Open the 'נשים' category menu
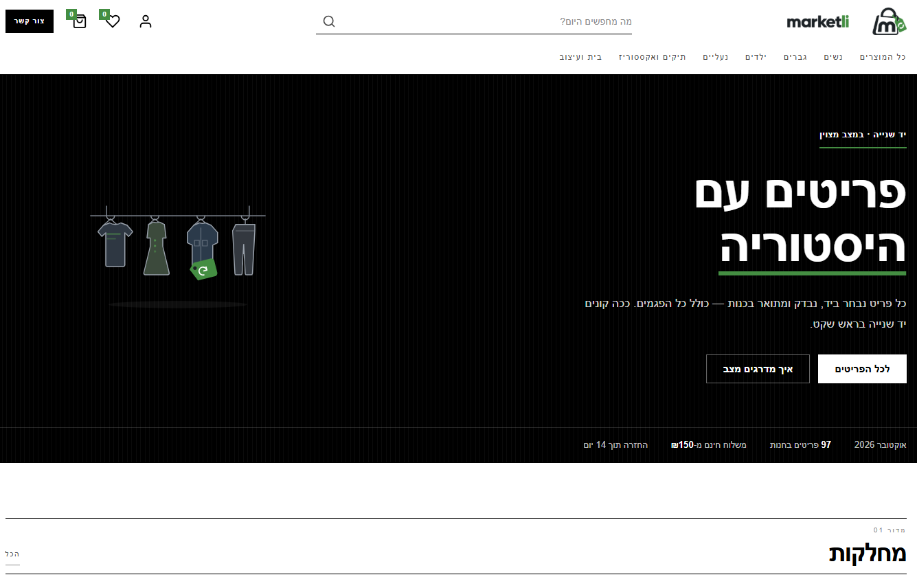This screenshot has height=588, width=917. click(x=833, y=57)
